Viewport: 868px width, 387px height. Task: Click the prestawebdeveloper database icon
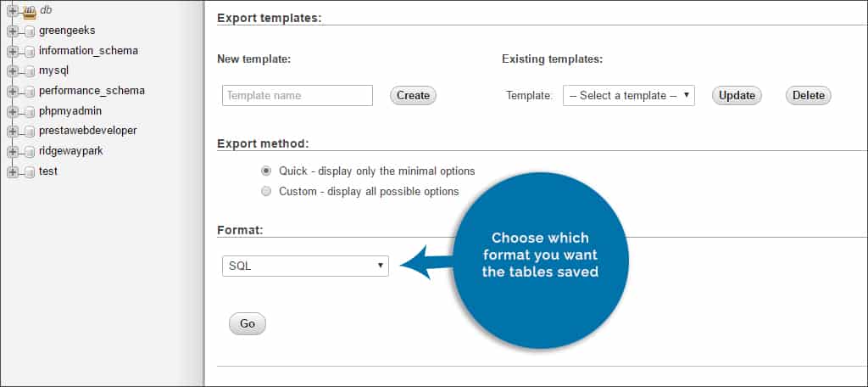tap(30, 132)
